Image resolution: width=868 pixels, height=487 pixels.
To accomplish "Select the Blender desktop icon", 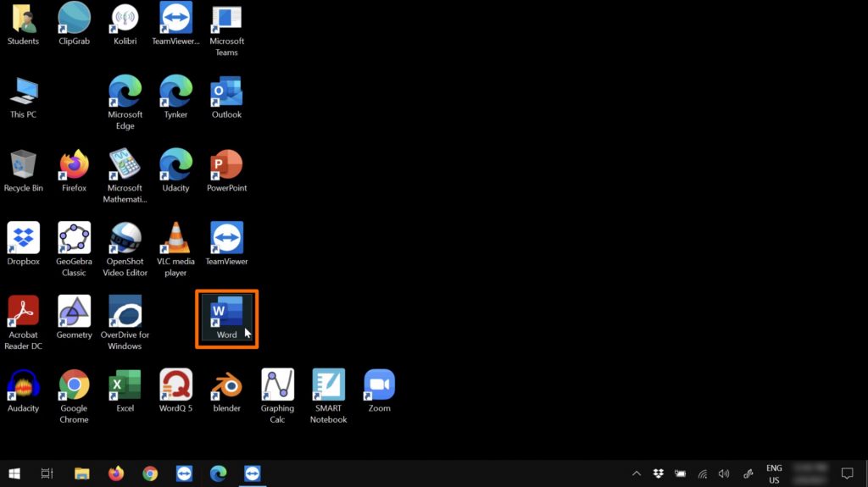I will click(226, 386).
